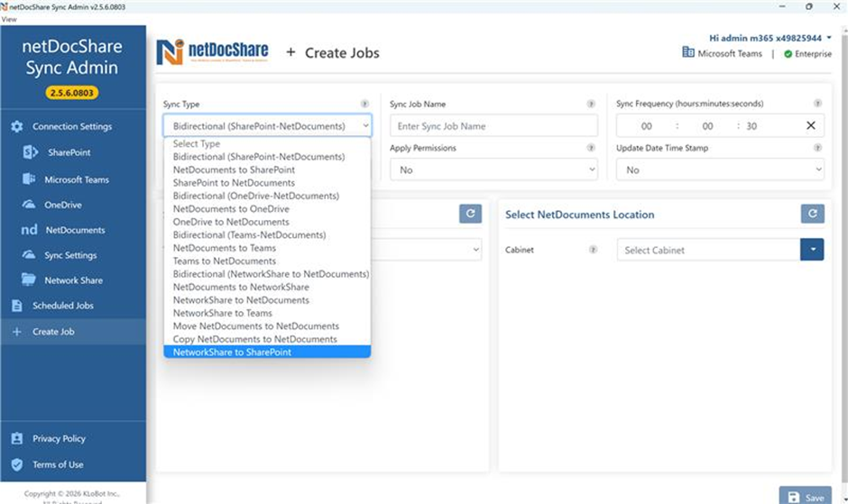Choose SharePoint to NetDocuments option
Viewport: 848px width, 504px height.
tap(267, 183)
